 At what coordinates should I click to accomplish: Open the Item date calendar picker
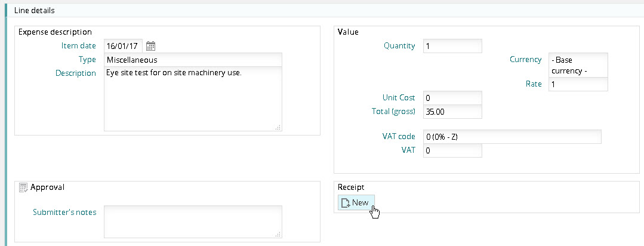coord(151,46)
